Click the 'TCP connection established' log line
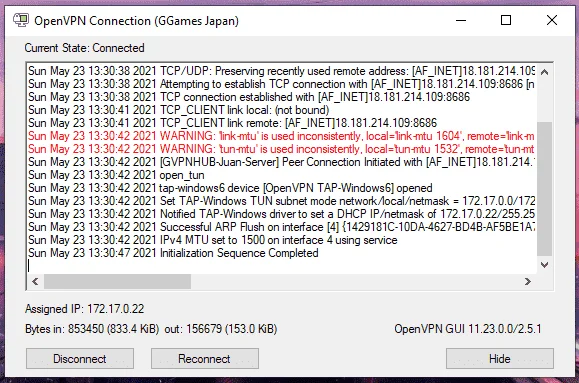This screenshot has height=383, width=579. tap(249, 97)
